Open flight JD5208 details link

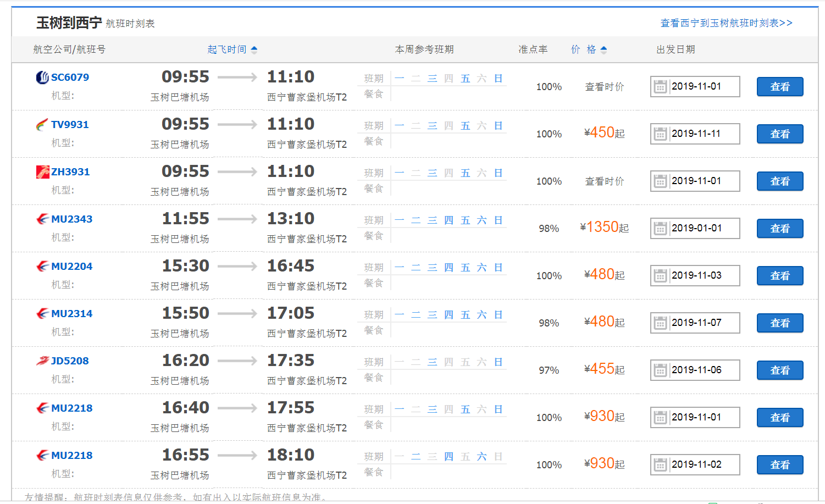(x=70, y=361)
